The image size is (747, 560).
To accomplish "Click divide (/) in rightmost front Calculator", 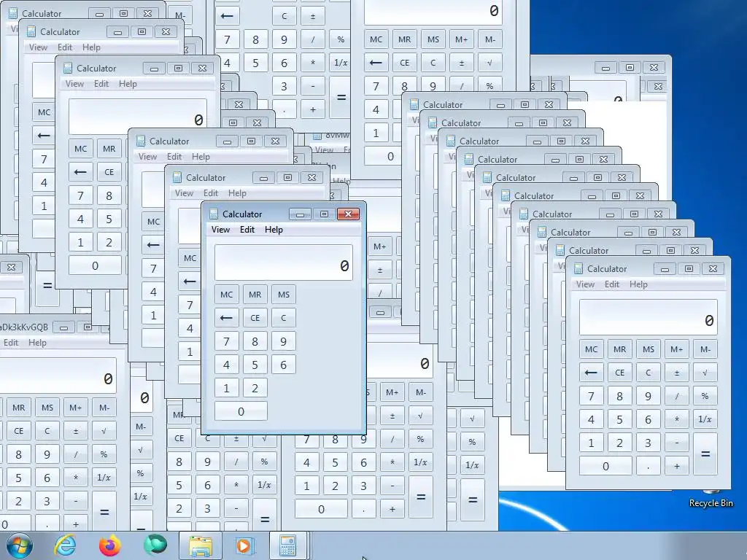I will pyautogui.click(x=676, y=396).
